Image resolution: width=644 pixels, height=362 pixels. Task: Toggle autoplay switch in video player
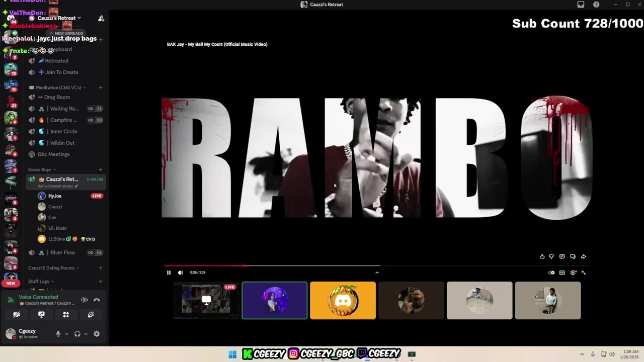click(551, 273)
